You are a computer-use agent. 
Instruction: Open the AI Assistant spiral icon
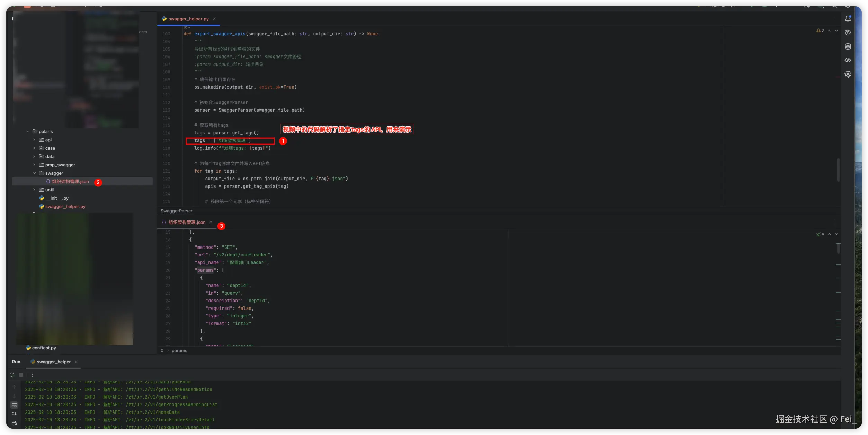(848, 33)
